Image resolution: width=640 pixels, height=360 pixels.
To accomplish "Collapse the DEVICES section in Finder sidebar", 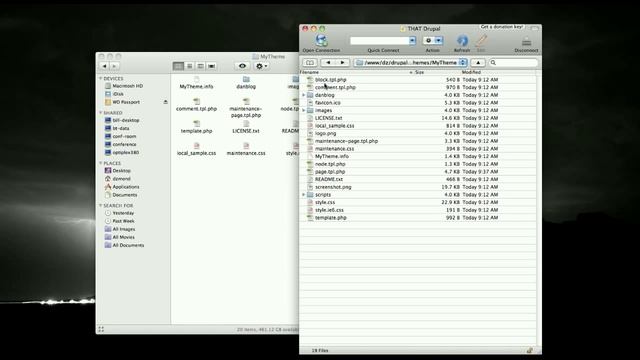I will (101, 78).
